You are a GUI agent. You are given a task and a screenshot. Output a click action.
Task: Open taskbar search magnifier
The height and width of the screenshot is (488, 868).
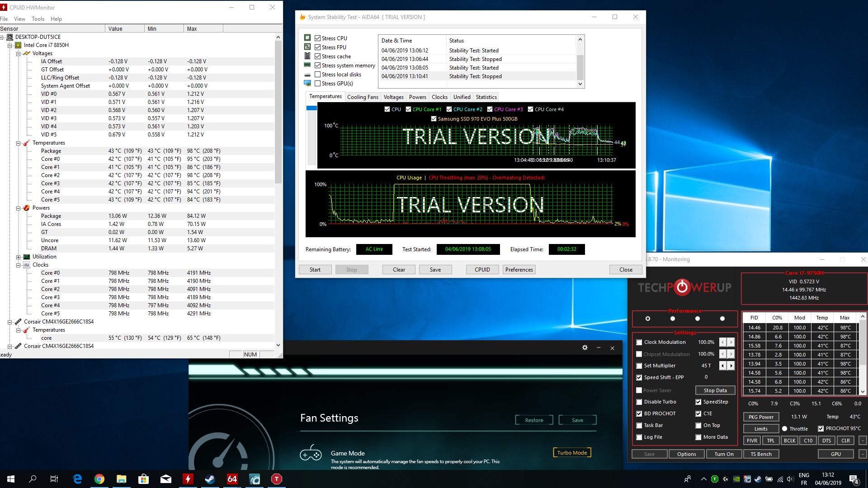(x=33, y=479)
